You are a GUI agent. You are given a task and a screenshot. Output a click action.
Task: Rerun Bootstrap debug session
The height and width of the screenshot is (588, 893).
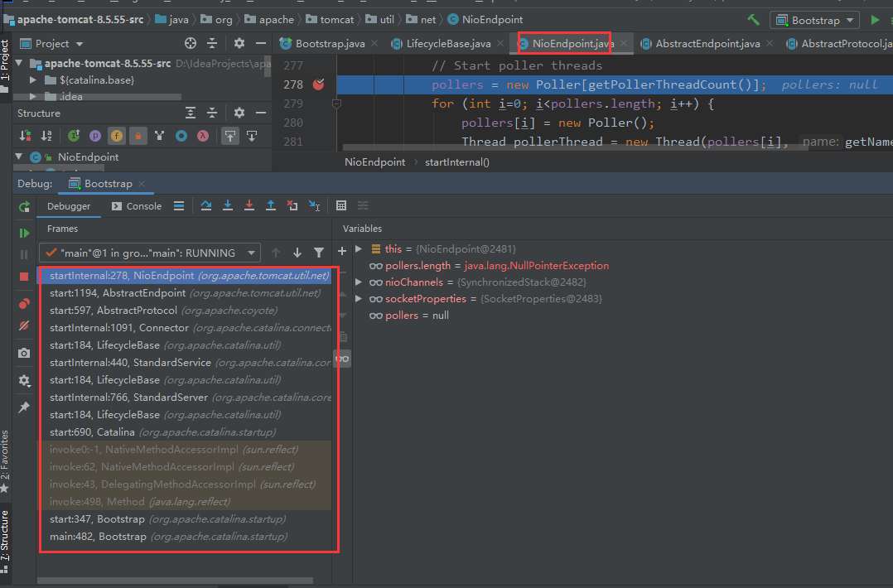pos(24,207)
